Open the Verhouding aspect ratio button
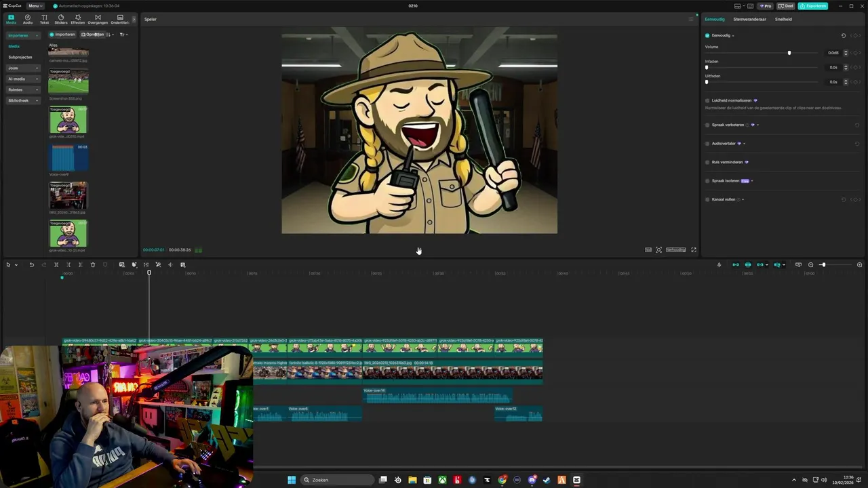The width and height of the screenshot is (868, 488). pyautogui.click(x=675, y=249)
